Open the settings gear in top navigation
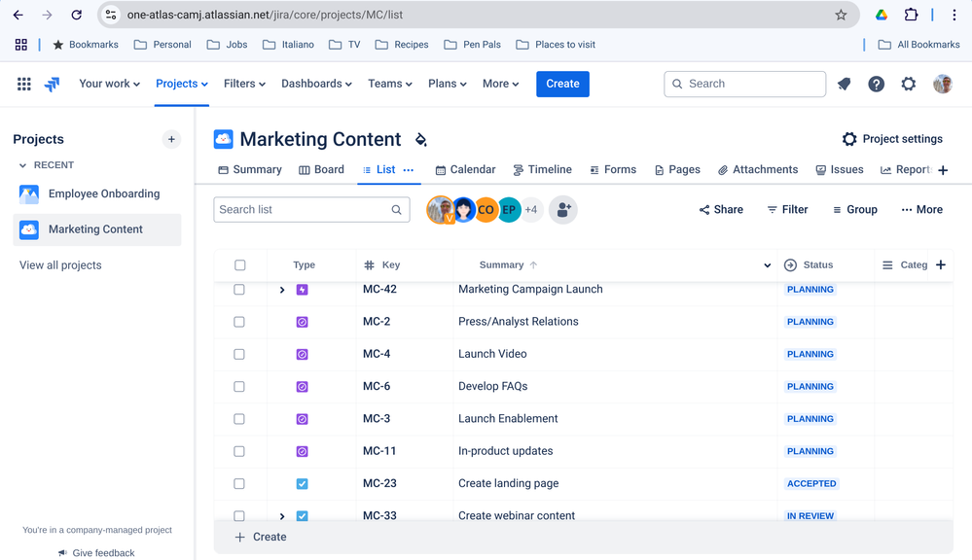 pos(908,85)
